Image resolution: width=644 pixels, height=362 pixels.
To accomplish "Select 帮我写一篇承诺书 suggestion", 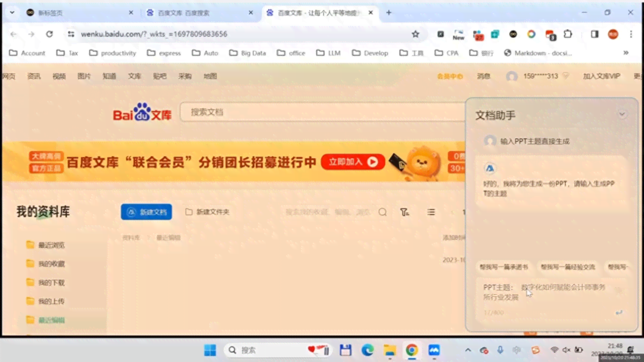I will tap(504, 267).
